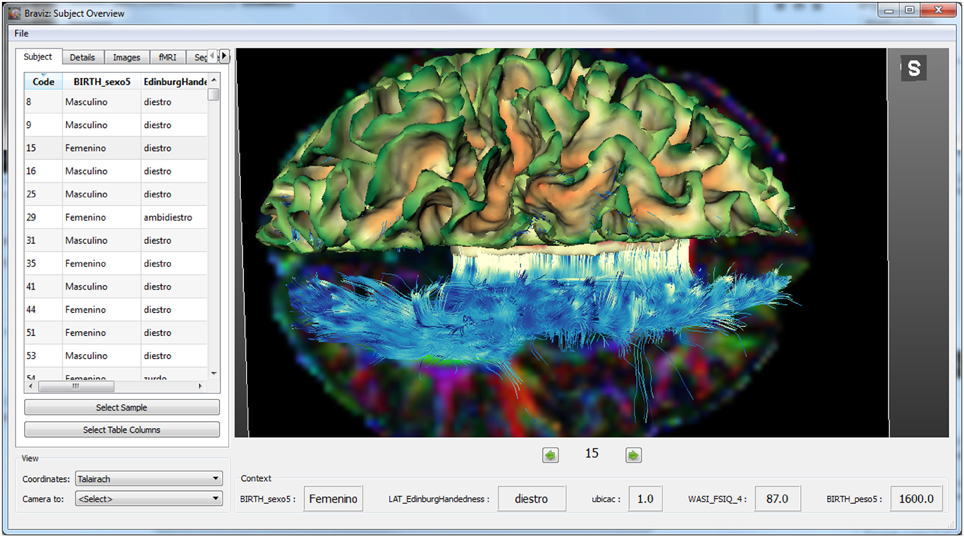This screenshot has width=964, height=537.
Task: Open the fMRI tab
Action: [x=167, y=57]
